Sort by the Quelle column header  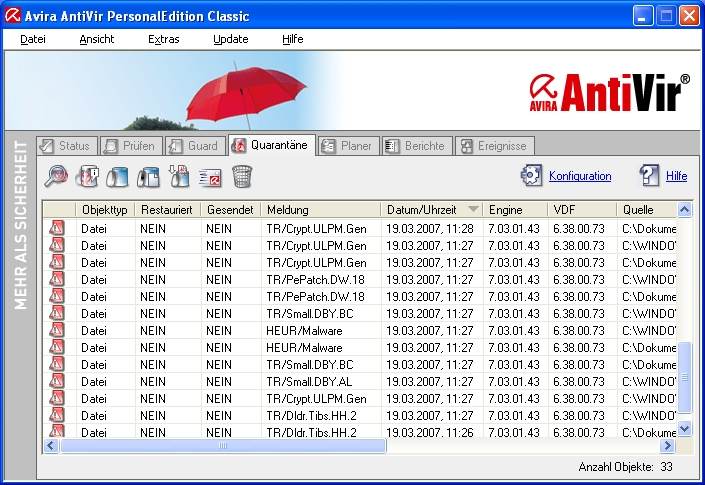click(x=647, y=210)
